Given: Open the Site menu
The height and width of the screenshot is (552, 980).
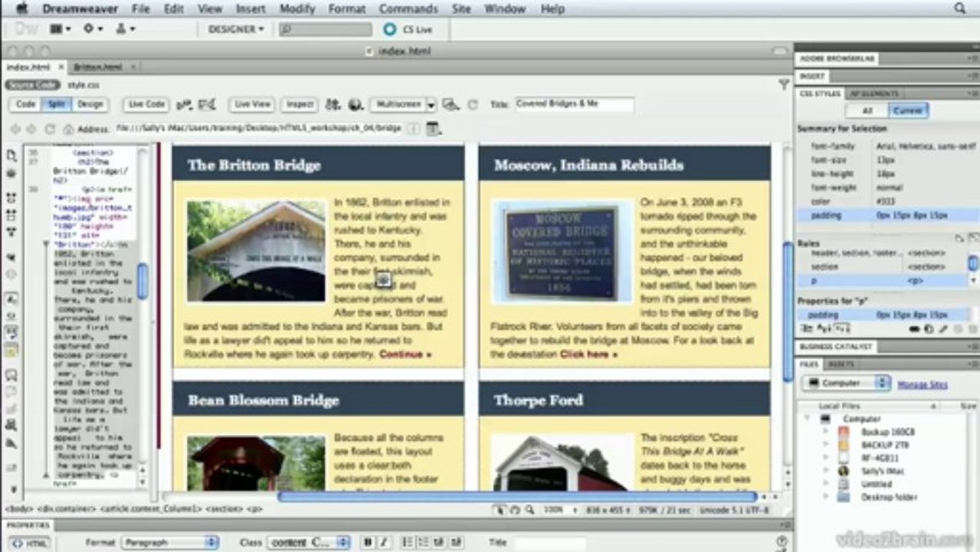Looking at the screenshot, I should [461, 8].
